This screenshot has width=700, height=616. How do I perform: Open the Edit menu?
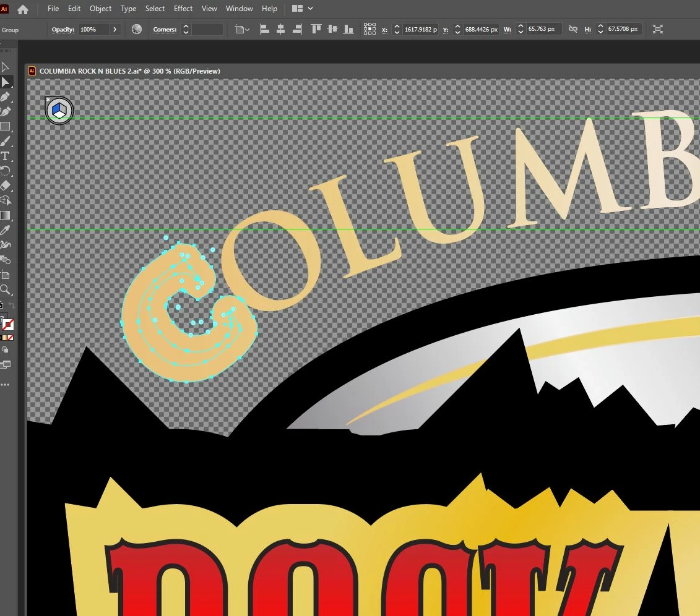pyautogui.click(x=74, y=9)
